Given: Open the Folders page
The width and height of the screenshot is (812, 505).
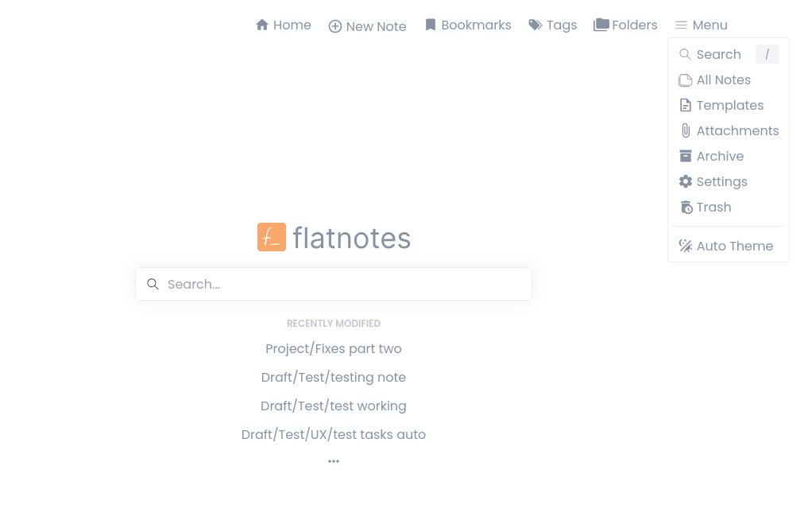Looking at the screenshot, I should [x=625, y=25].
